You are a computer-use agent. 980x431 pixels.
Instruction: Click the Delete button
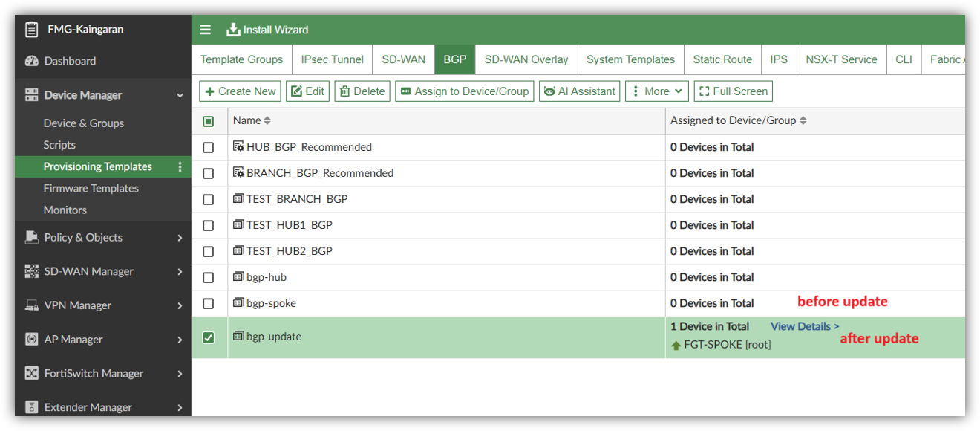362,91
